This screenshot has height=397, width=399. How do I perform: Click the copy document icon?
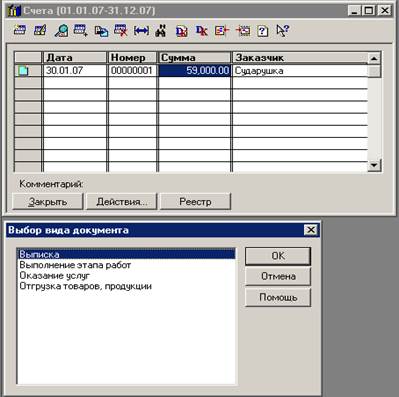[101, 31]
